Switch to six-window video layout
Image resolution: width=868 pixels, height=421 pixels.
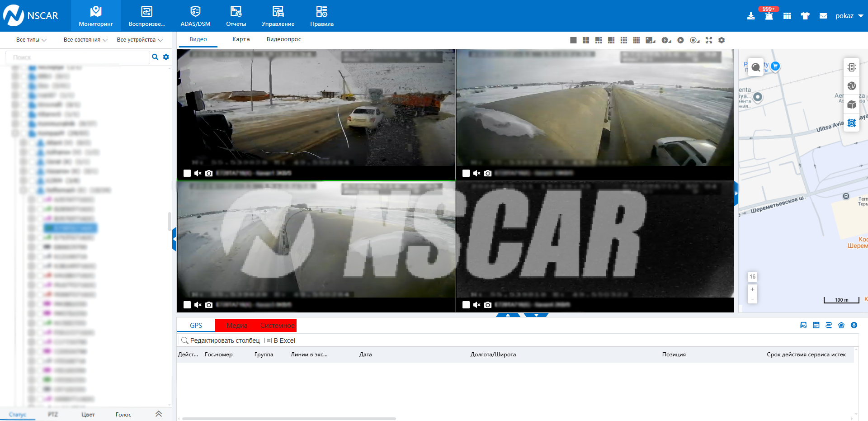[599, 40]
